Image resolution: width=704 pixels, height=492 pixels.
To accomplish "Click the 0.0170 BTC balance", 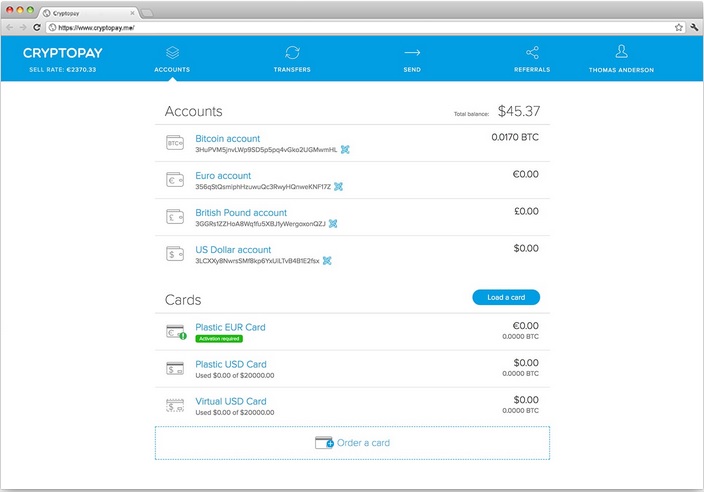I will [515, 137].
